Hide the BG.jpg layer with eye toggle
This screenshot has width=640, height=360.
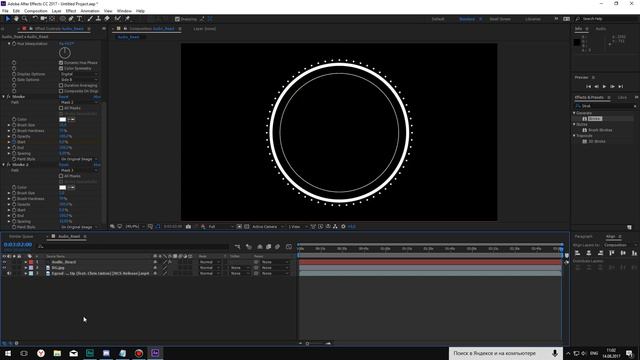4,268
